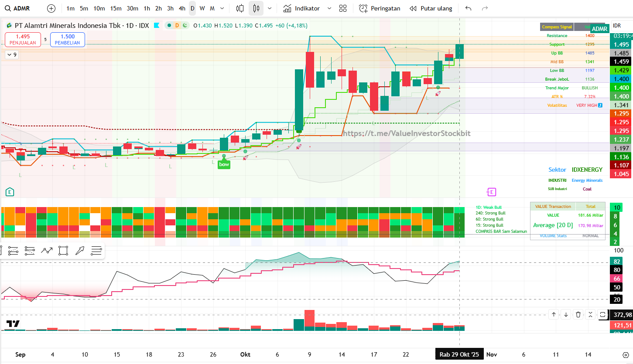
Task: Select the 15m timeframe
Action: (x=116, y=8)
